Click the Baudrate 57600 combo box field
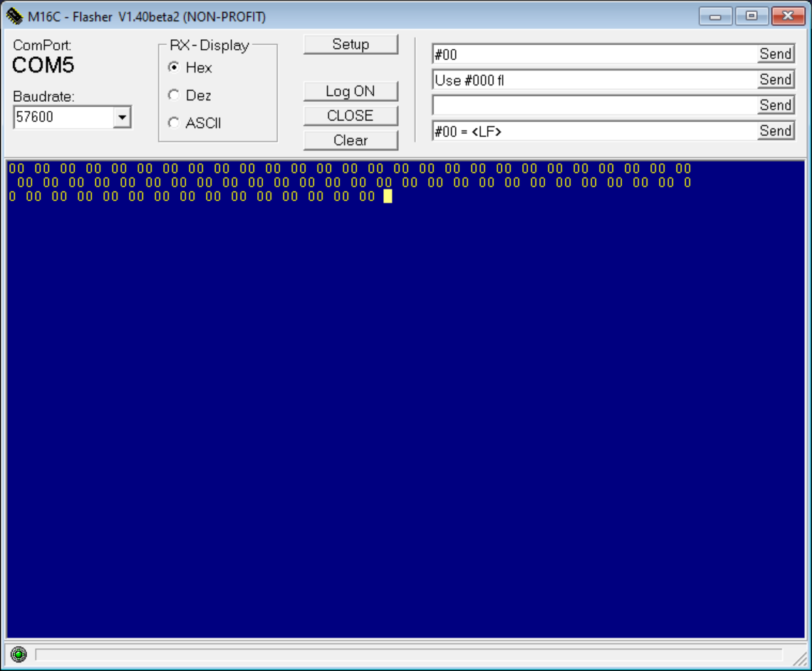Image resolution: width=812 pixels, height=671 pixels. (x=63, y=117)
